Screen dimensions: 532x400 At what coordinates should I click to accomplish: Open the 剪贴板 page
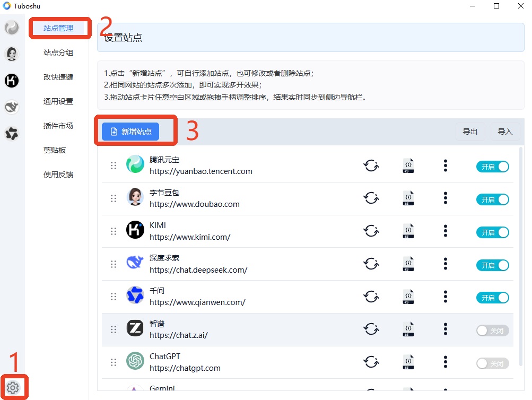(55, 150)
